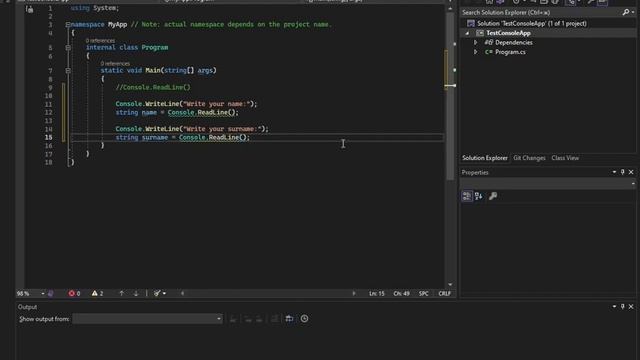Select the TestConsoleApp project in Solution Explorer
Viewport: 640px width, 360px height.
pyautogui.click(x=508, y=33)
